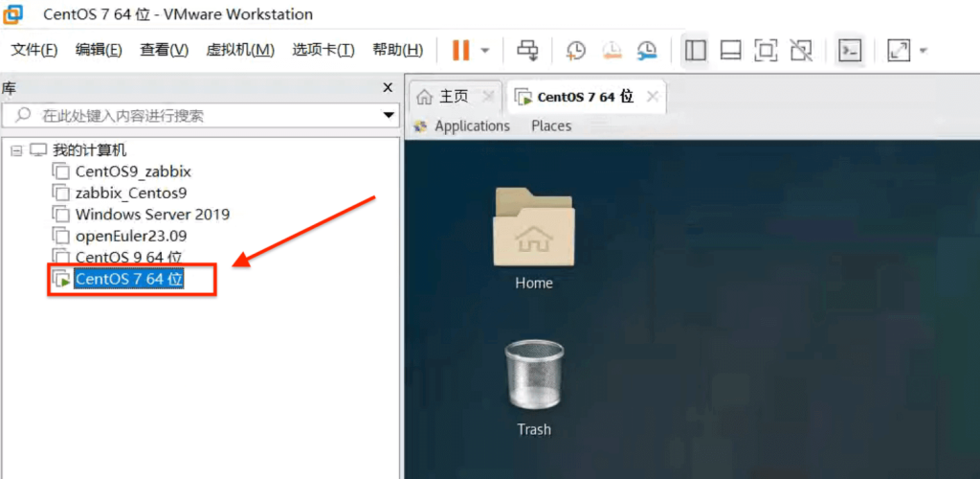Image resolution: width=980 pixels, height=479 pixels.
Task: Open the library search dropdown arrow
Action: click(389, 115)
